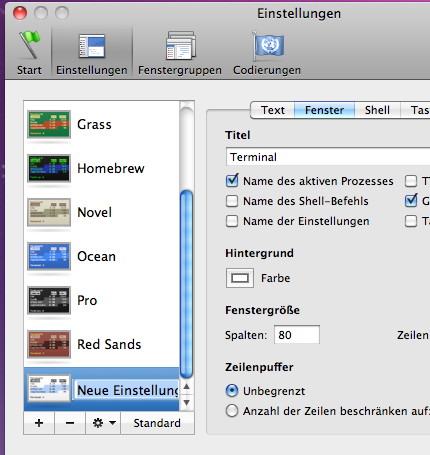The image size is (430, 455).
Task: Enable Name des Shell-Befehls checkbox
Action: click(232, 201)
